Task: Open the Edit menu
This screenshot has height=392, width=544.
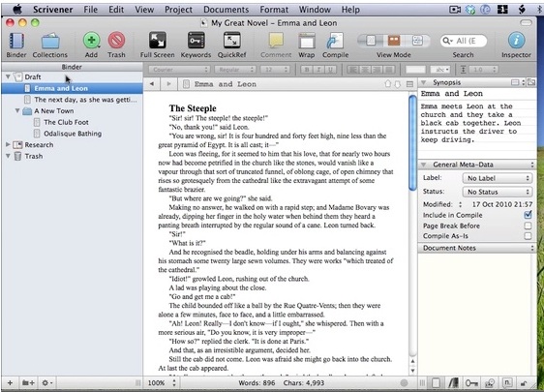Action: pos(116,10)
